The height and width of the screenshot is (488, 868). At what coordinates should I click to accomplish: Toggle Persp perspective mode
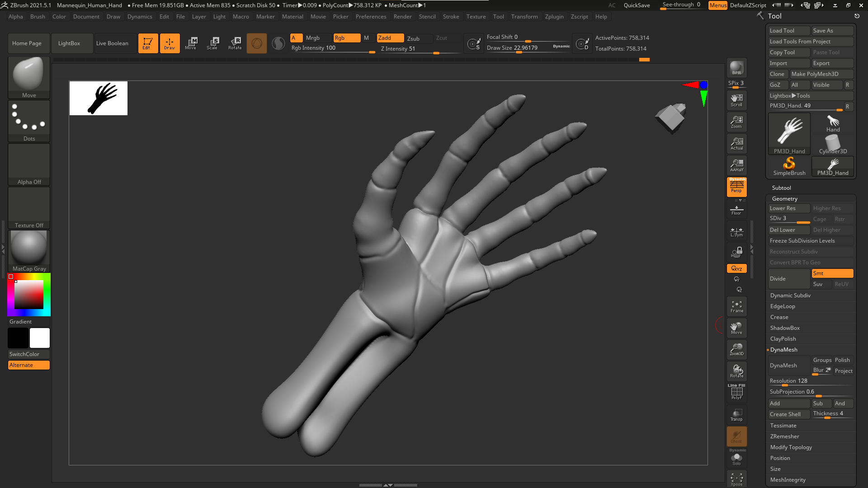pos(736,187)
